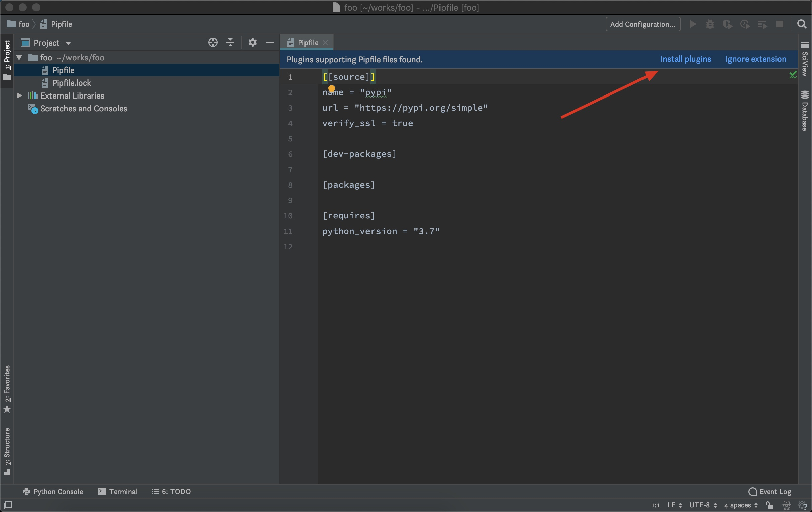Open Project panel settings gear
This screenshot has width=812, height=512.
[252, 43]
